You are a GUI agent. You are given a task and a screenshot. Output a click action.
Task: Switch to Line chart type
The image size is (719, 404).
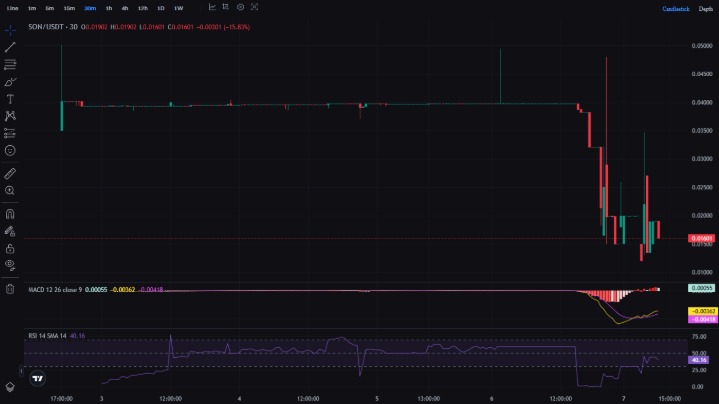point(12,8)
